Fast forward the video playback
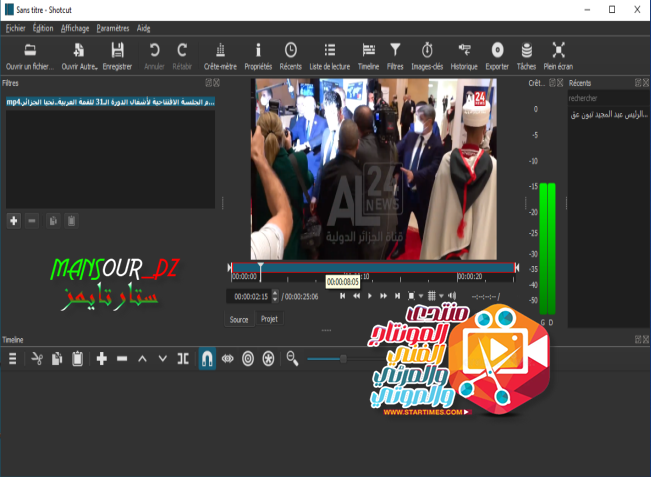 click(x=384, y=296)
